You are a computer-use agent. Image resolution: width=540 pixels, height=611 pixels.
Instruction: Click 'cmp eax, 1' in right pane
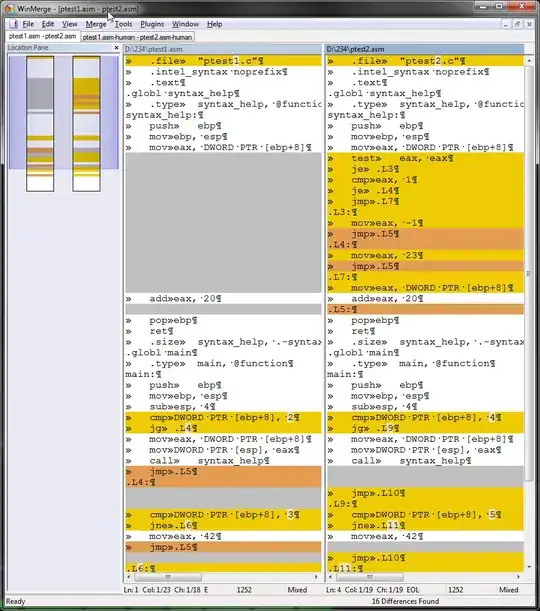425,180
